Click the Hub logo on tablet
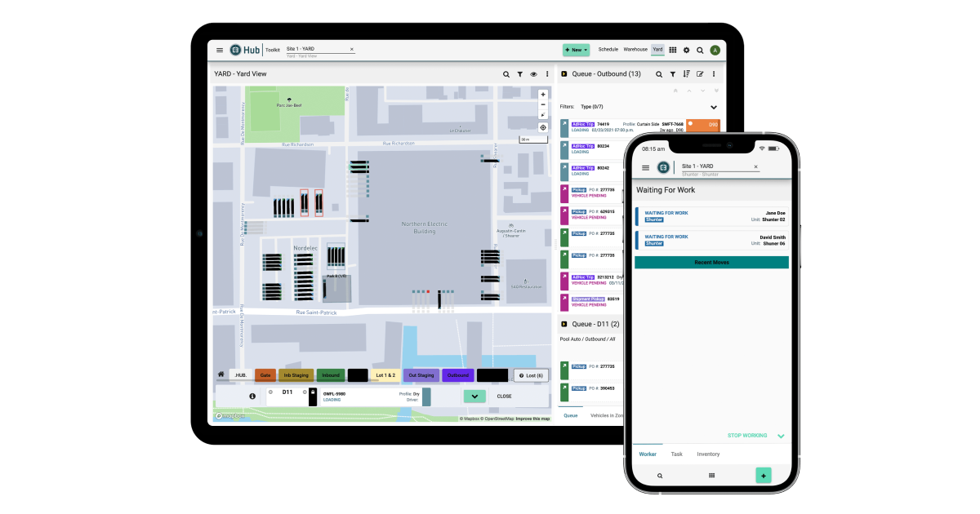This screenshot has height=514, width=980. coord(244,50)
